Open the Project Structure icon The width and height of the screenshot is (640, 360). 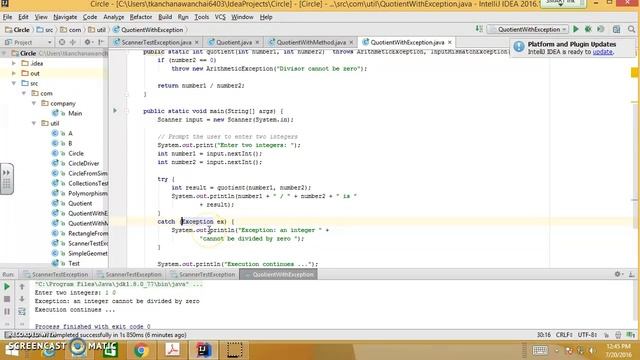pos(617,29)
